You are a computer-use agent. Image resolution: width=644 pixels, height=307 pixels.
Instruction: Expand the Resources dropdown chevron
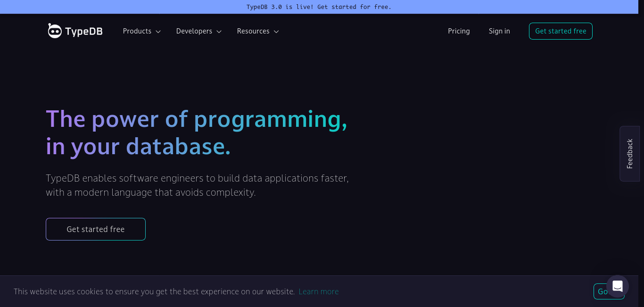click(x=276, y=32)
